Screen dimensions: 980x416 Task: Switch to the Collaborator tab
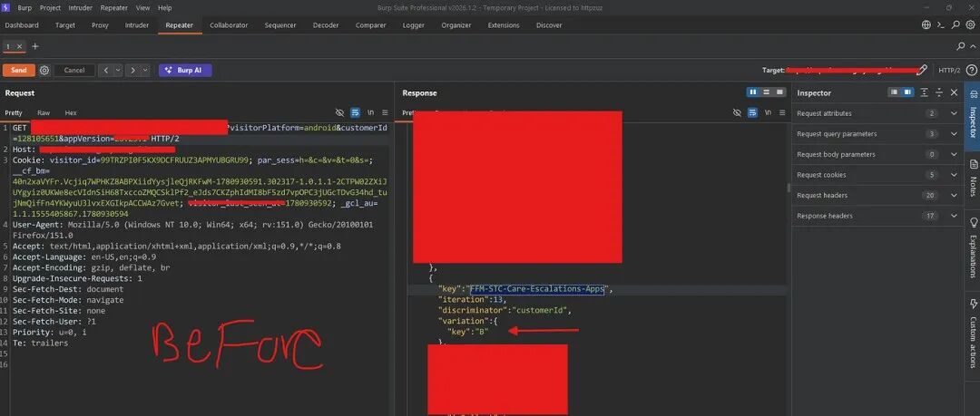(x=229, y=25)
